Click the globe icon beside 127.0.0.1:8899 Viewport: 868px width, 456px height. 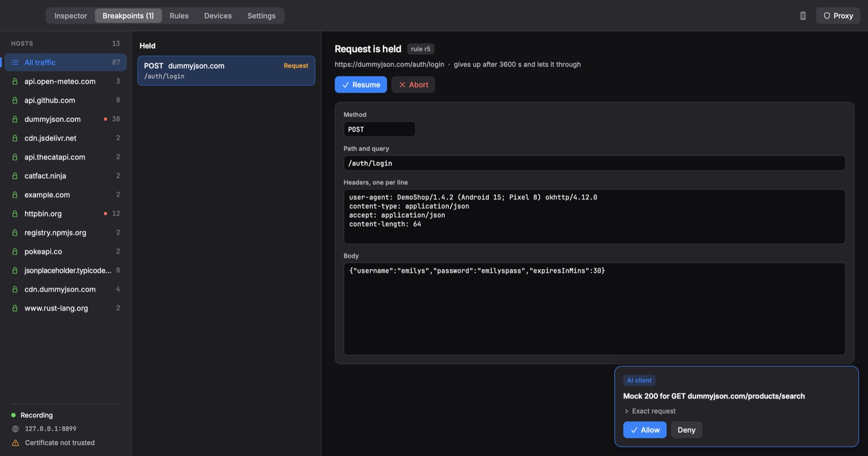coord(15,429)
